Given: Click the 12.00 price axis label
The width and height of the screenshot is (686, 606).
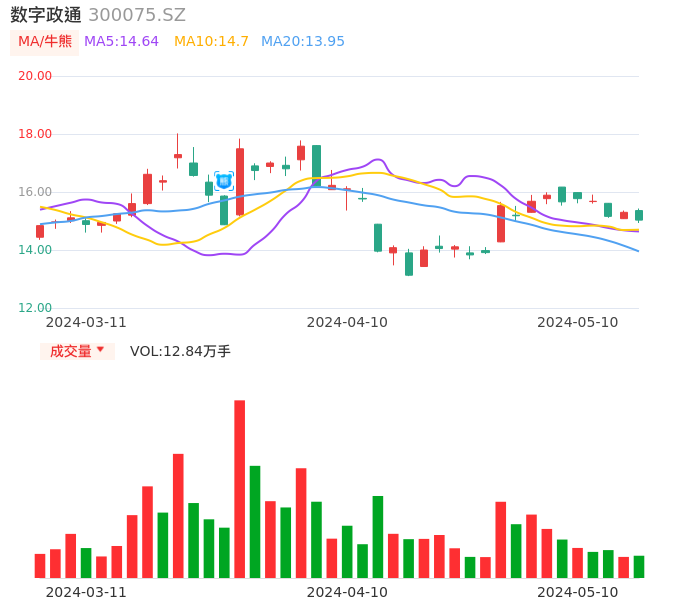Looking at the screenshot, I should pos(35,308).
